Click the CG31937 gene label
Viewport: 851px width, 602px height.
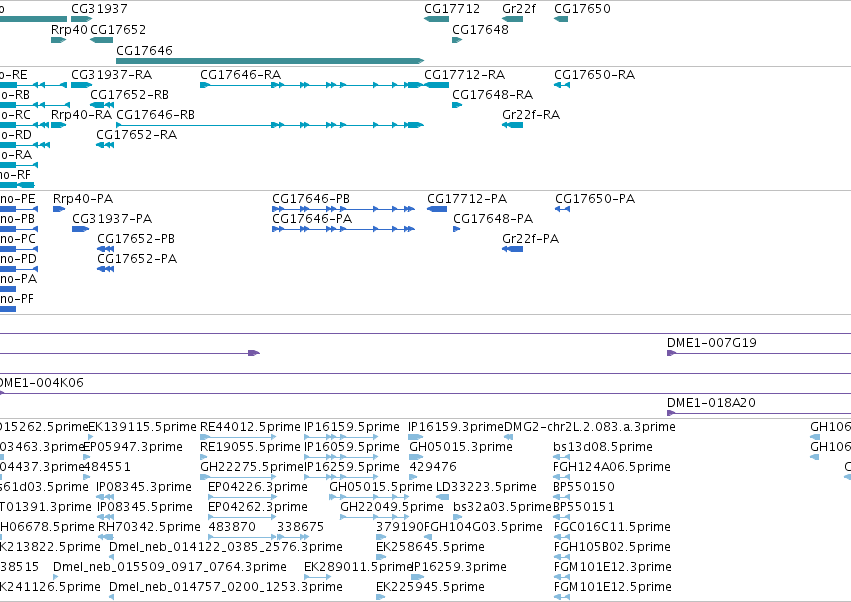[x=99, y=9]
